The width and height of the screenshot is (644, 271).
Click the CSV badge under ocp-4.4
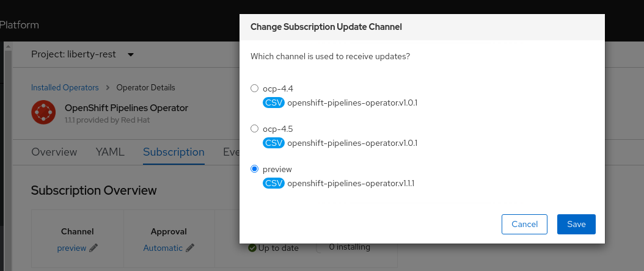tap(274, 103)
